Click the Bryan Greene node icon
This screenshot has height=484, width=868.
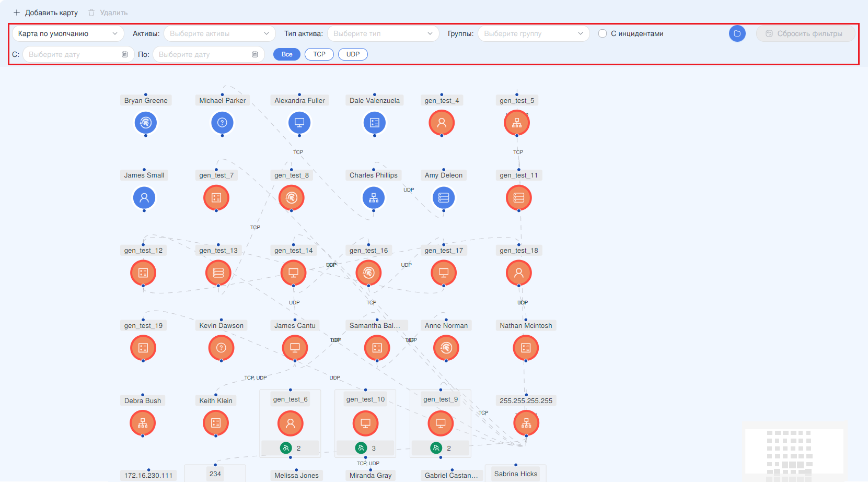pos(145,123)
